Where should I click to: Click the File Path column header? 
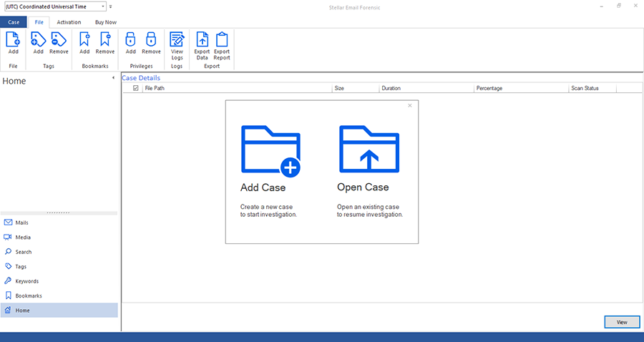[237, 88]
